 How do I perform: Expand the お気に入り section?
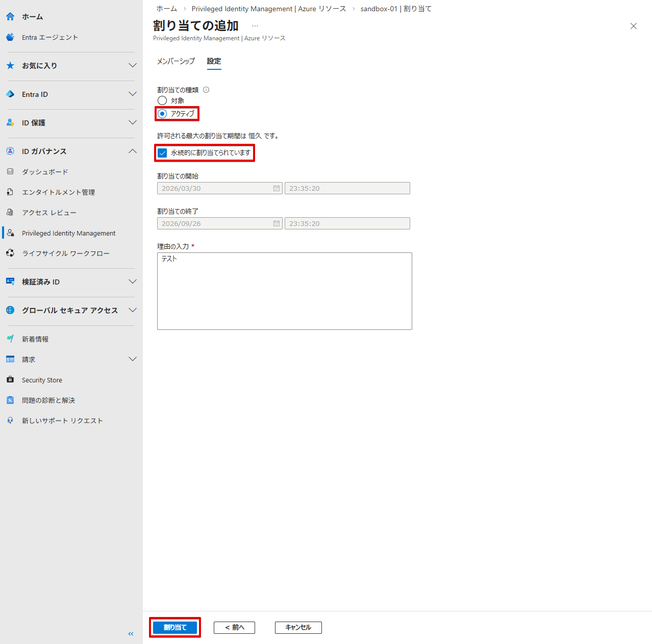click(x=133, y=65)
